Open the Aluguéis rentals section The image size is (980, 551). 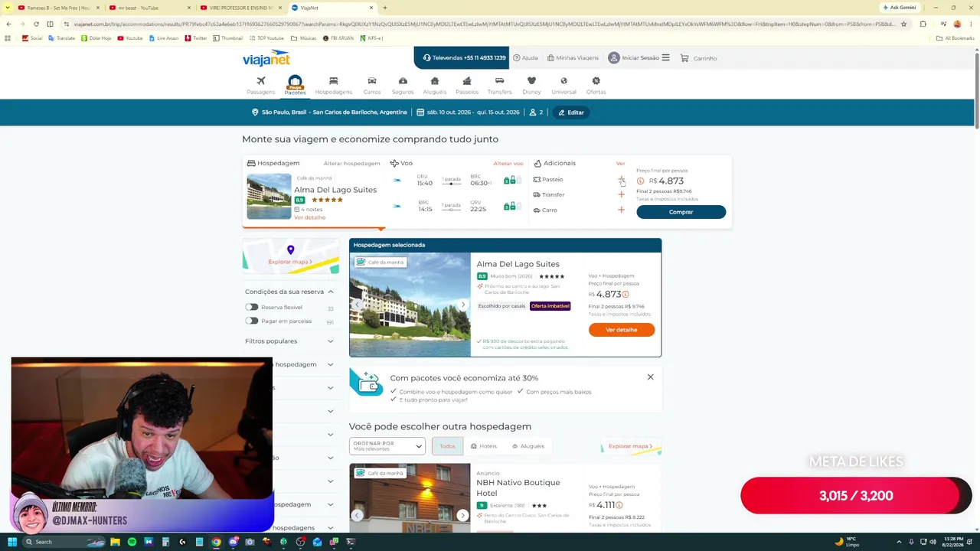(x=435, y=85)
